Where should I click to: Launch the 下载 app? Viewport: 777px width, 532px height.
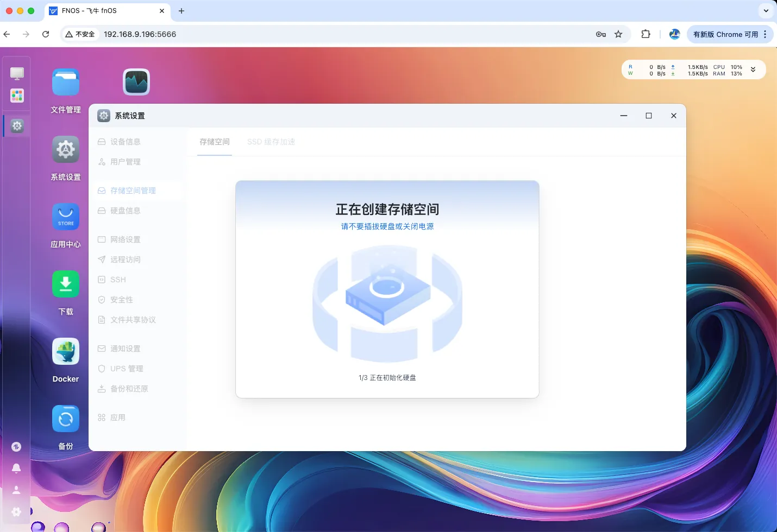[x=65, y=284]
